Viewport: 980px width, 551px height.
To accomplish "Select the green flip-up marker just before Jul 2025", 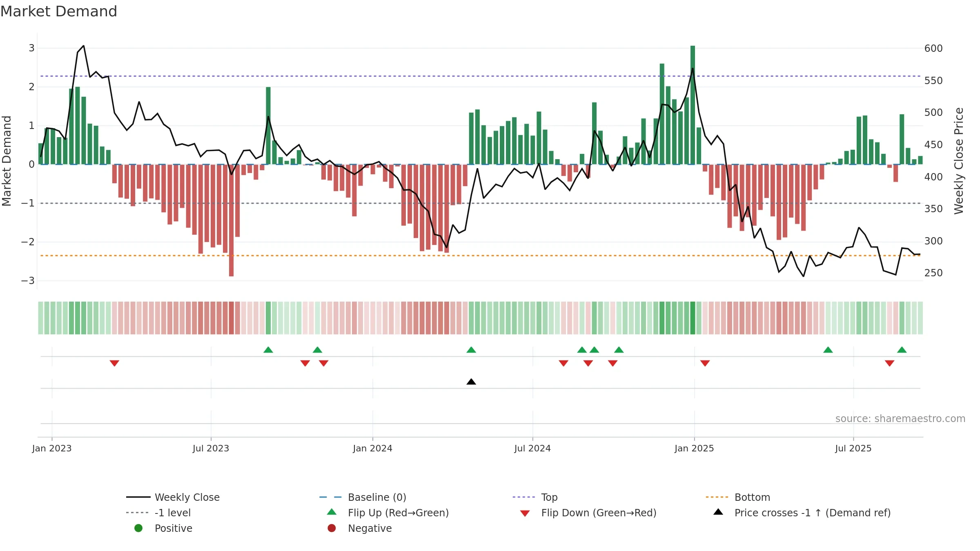I will 828,350.
